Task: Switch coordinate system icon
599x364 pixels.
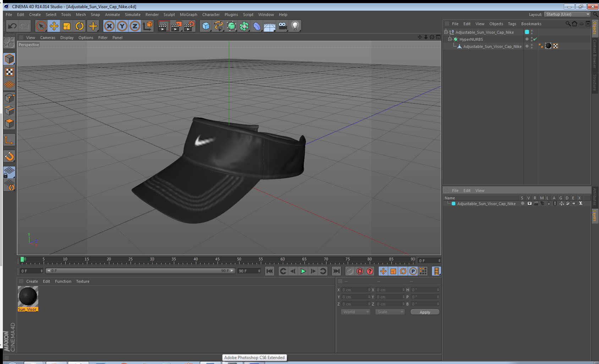Action: 148,26
